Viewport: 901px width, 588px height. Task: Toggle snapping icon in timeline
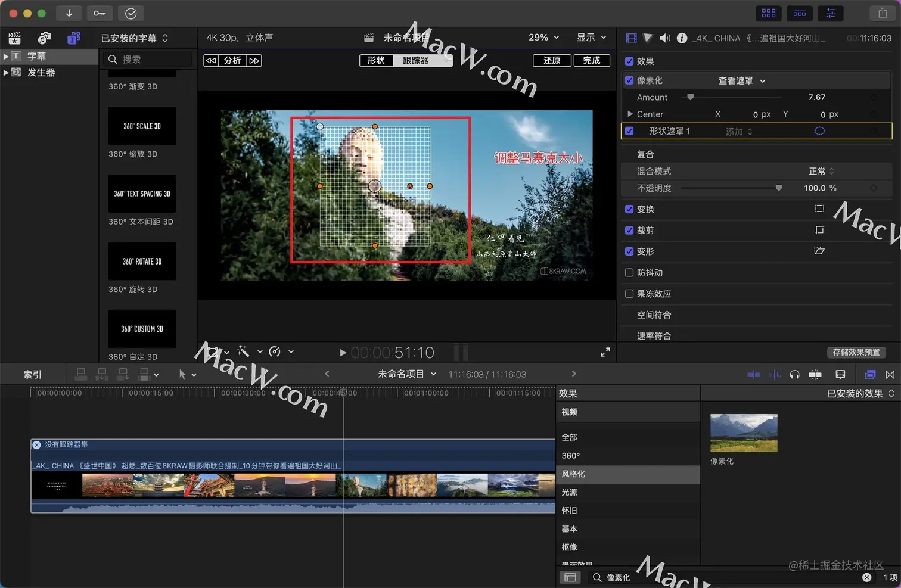point(815,375)
